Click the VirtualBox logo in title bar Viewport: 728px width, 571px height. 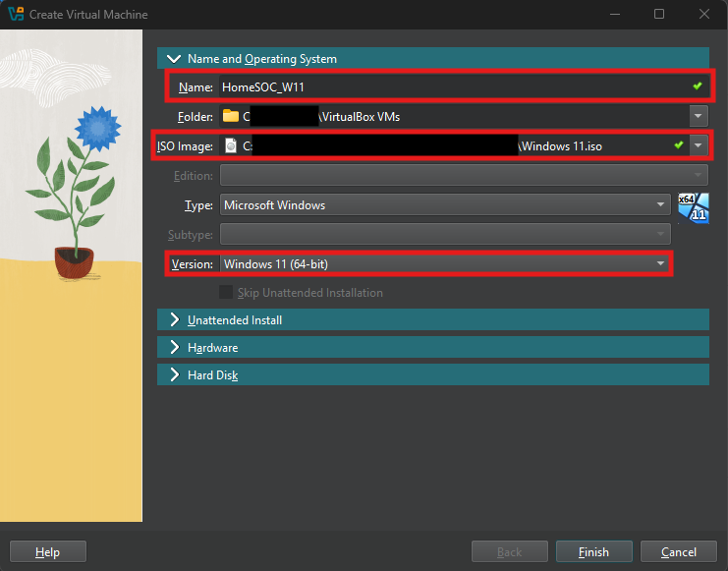pos(15,14)
